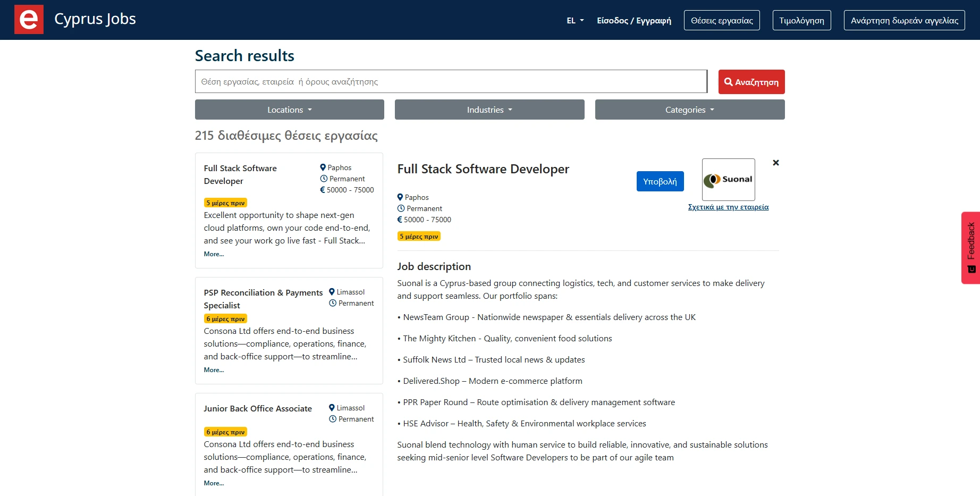
Task: Open Junior Back Office Associate listing
Action: (258, 408)
